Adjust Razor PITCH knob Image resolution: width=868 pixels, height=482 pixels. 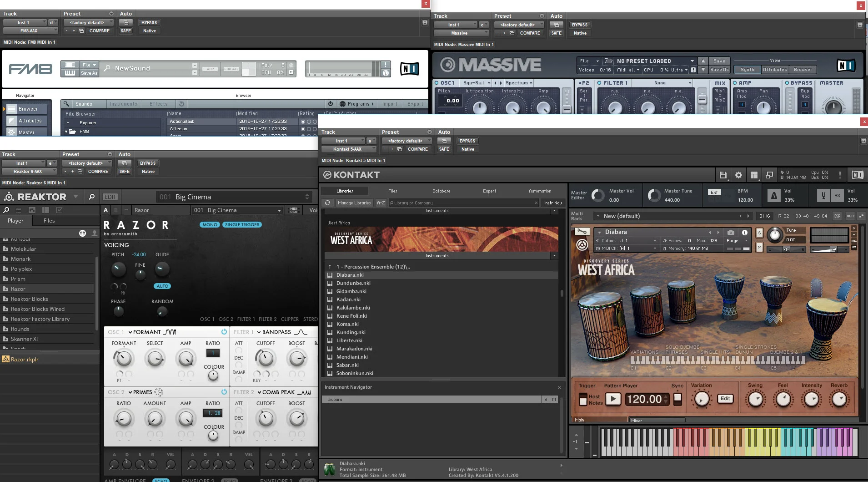118,269
